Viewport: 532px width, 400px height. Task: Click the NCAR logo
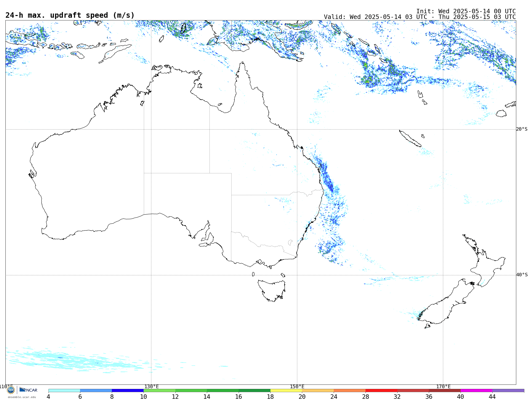28,390
